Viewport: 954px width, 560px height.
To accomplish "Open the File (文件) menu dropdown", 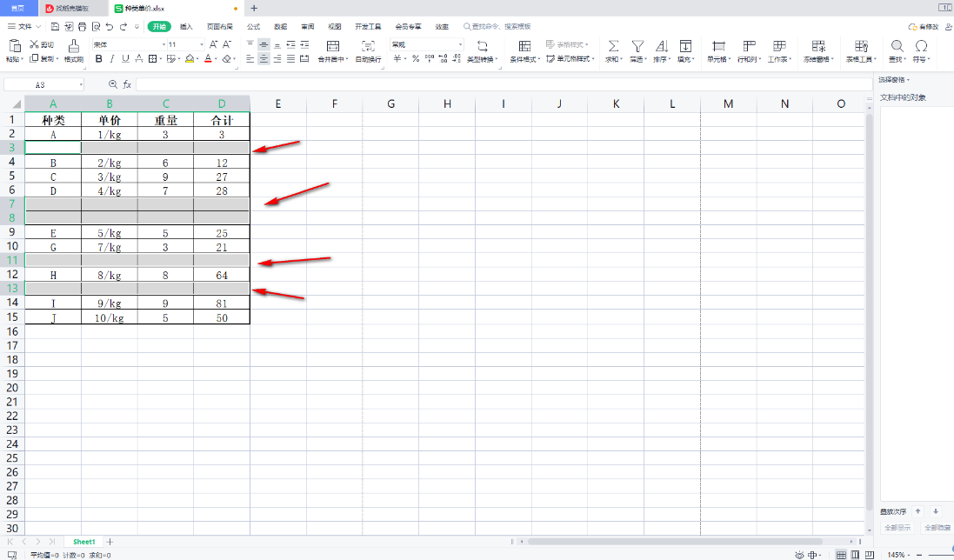I will [x=24, y=27].
